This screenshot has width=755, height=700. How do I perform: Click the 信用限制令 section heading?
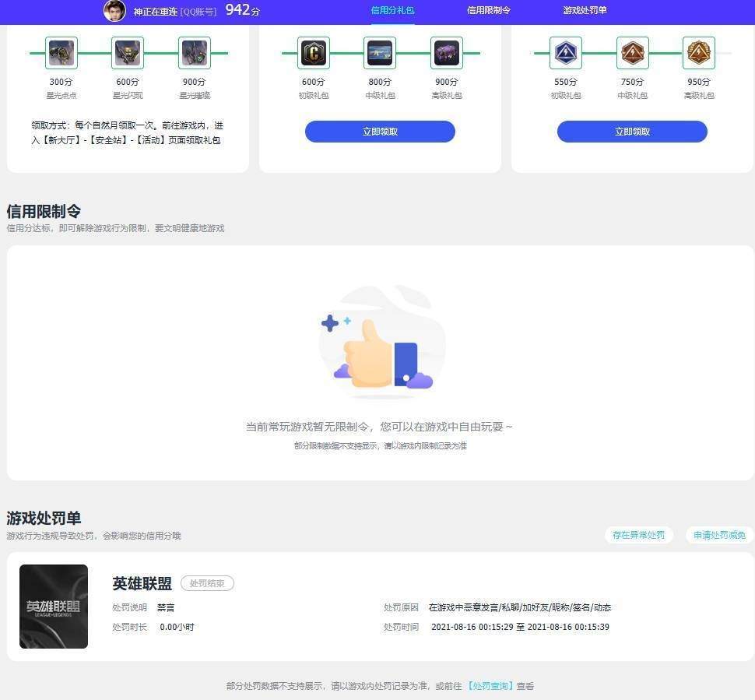(44, 211)
